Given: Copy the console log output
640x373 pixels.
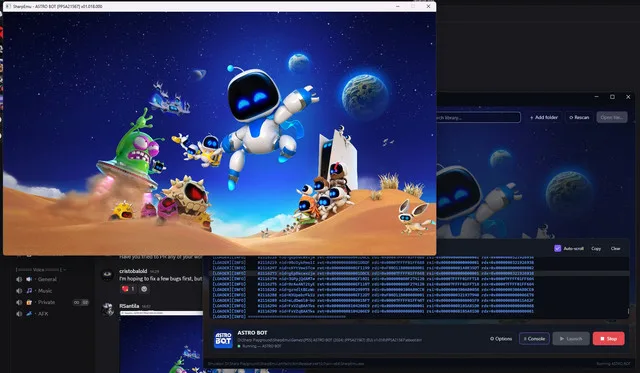Looking at the screenshot, I should tap(596, 248).
